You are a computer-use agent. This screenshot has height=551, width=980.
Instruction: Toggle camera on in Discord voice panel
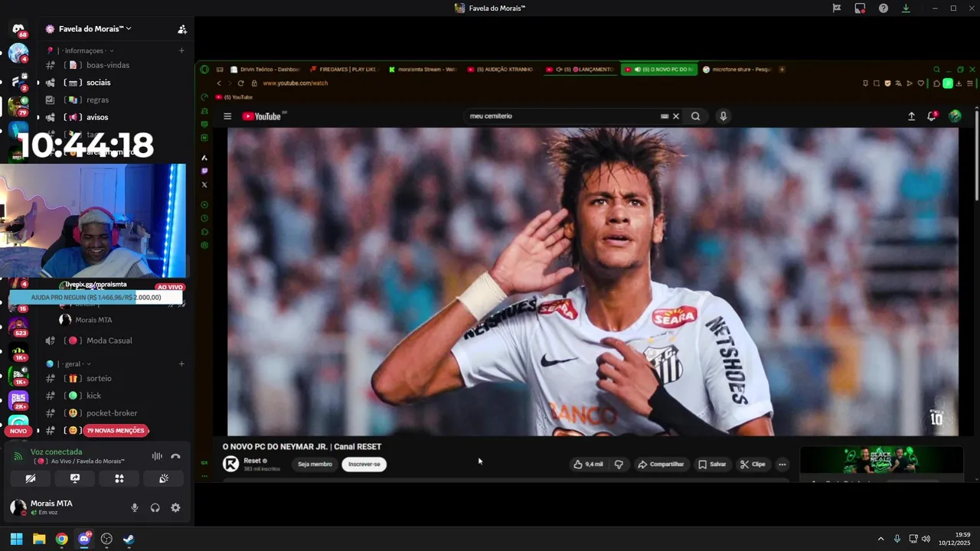point(31,478)
